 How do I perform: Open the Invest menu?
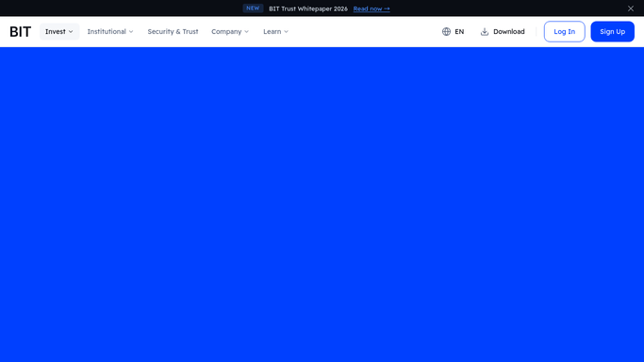(x=59, y=32)
